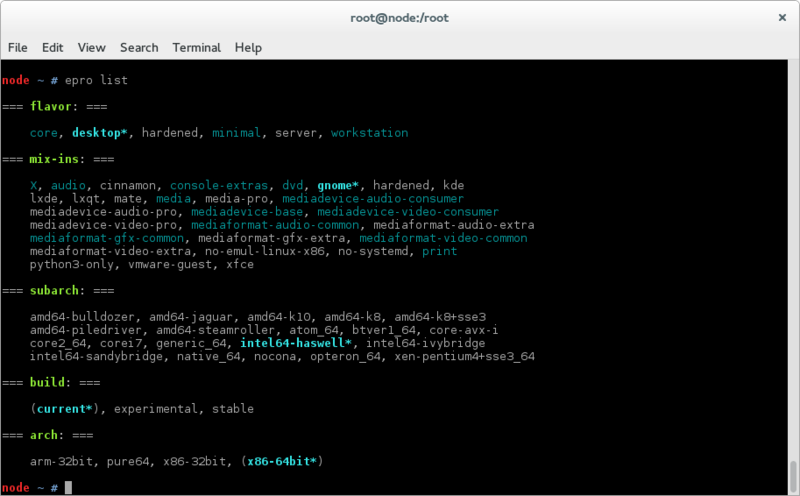Click the 'workstation' flavor text
This screenshot has height=496, width=800.
coord(369,132)
